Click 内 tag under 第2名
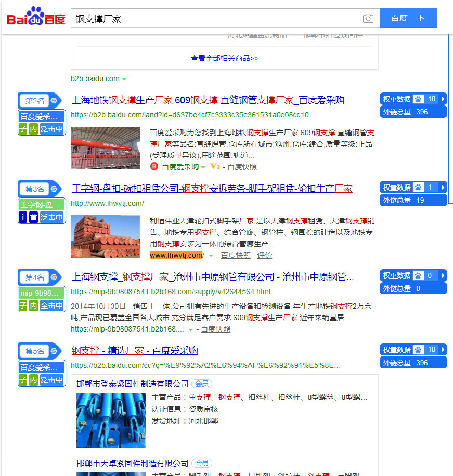This screenshot has width=453, height=476. (x=33, y=129)
